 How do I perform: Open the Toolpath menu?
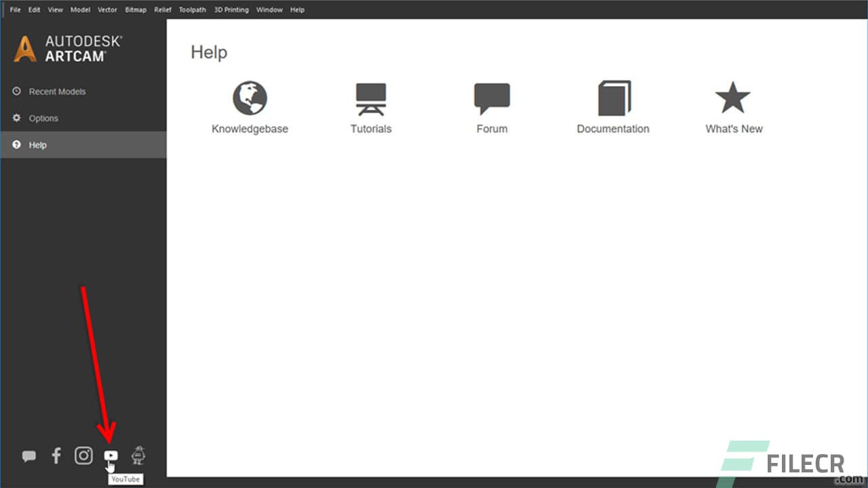point(192,9)
